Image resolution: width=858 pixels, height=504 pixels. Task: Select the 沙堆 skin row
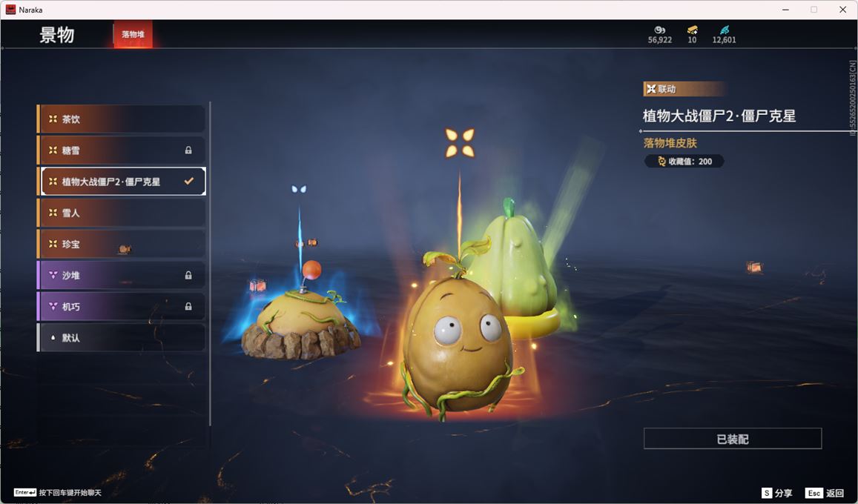coord(121,275)
